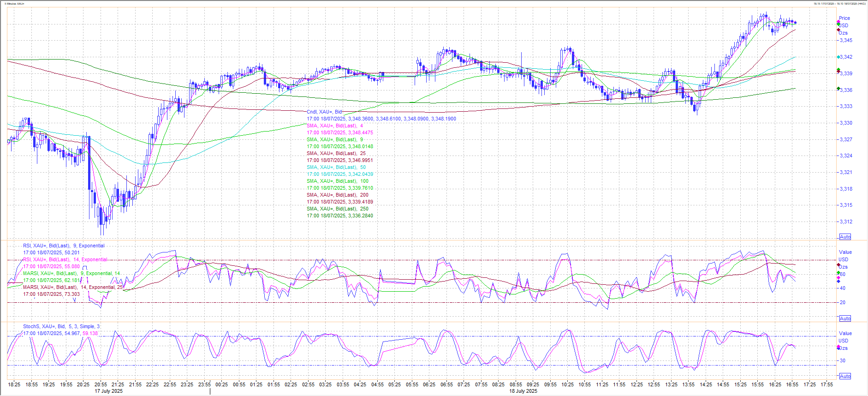
Task: Click the 23:55 time axis label
Action: 204,384
